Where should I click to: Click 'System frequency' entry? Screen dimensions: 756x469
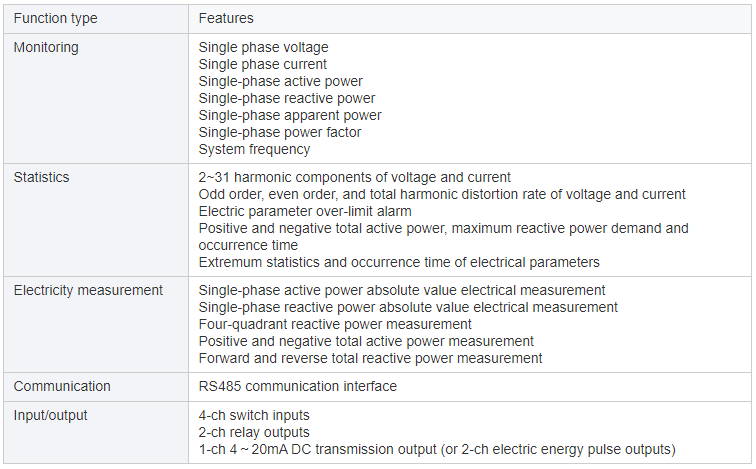[x=254, y=149]
